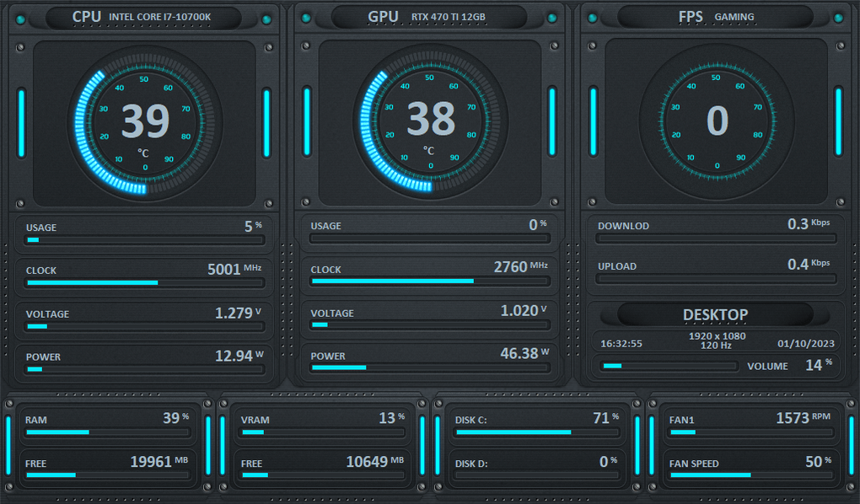Select the CPU CLOCK 5001 MHz meter
This screenshot has width=860, height=504.
point(145,282)
